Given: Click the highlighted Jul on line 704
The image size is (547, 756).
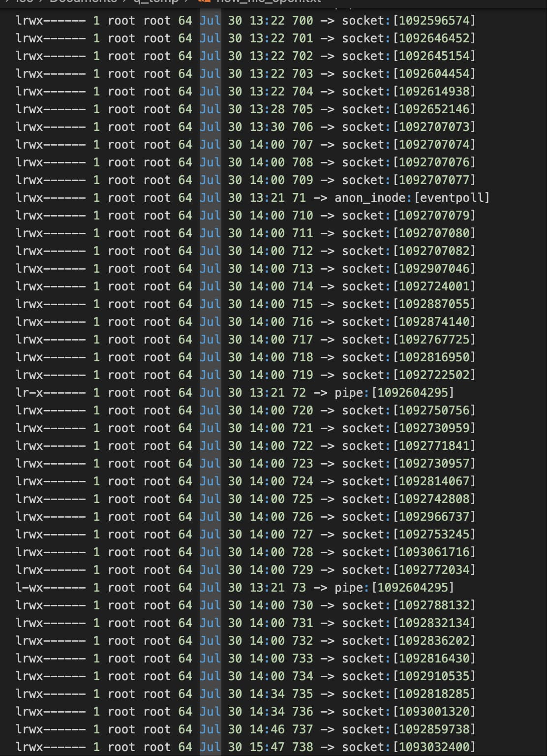Looking at the screenshot, I should (210, 92).
